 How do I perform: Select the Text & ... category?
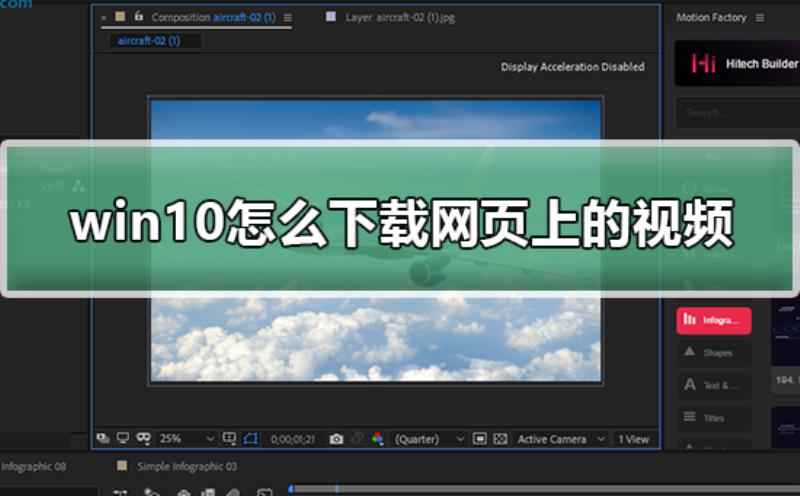point(714,385)
